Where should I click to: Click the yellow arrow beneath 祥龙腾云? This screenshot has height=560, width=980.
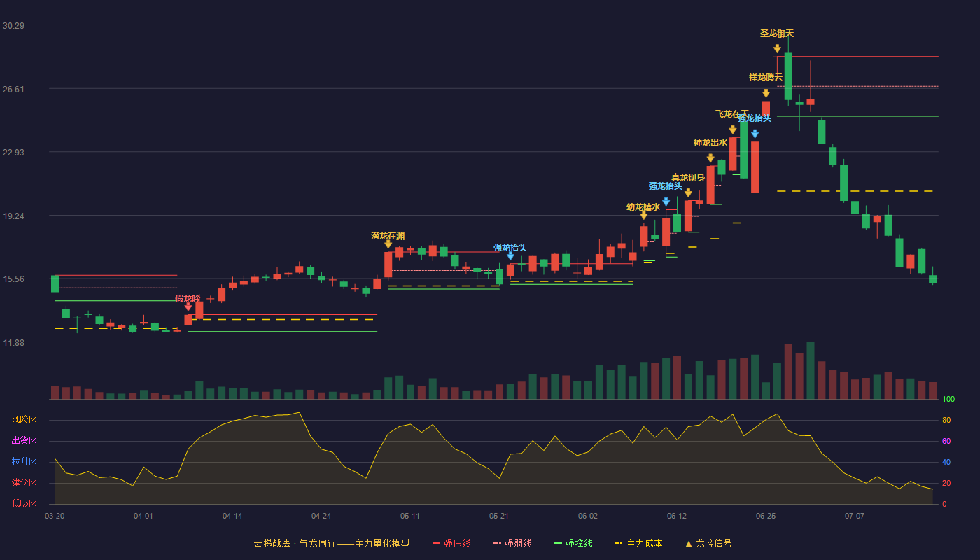pos(766,93)
